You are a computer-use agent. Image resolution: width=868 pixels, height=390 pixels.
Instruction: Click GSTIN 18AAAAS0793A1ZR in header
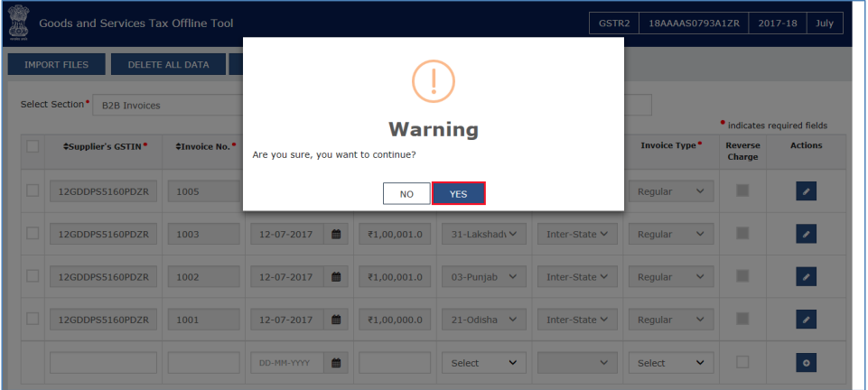pyautogui.click(x=693, y=23)
